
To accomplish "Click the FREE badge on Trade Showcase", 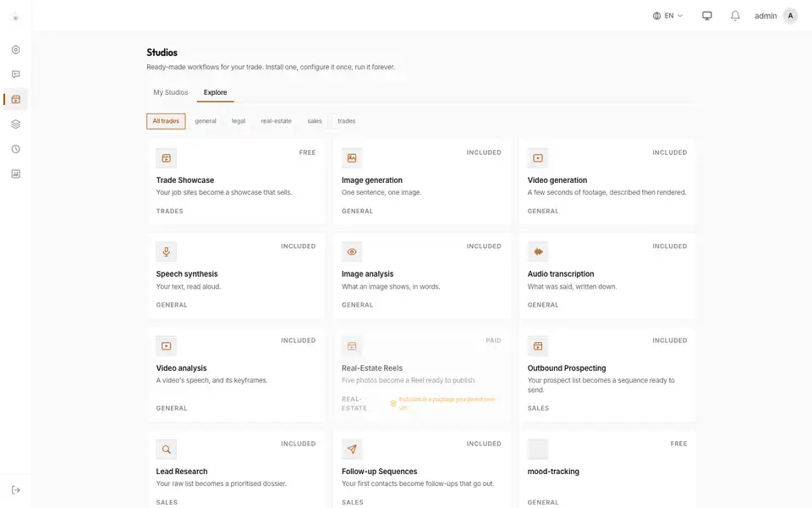I will 307,152.
